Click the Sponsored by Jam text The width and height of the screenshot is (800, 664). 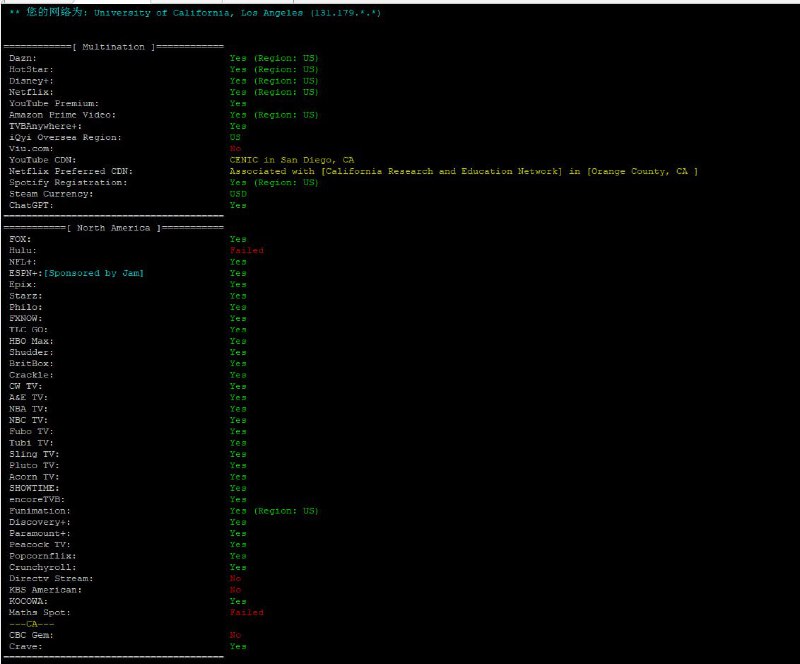coord(94,273)
